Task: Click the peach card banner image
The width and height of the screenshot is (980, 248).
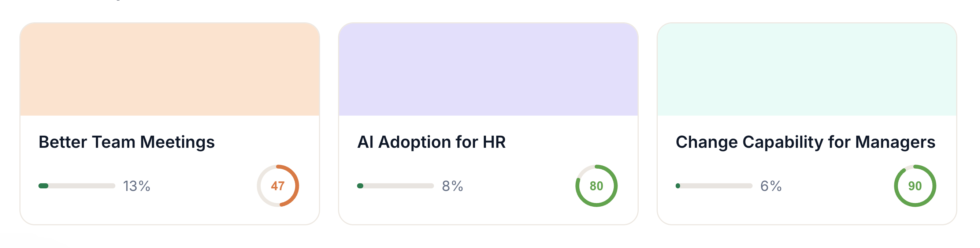Action: (170, 69)
